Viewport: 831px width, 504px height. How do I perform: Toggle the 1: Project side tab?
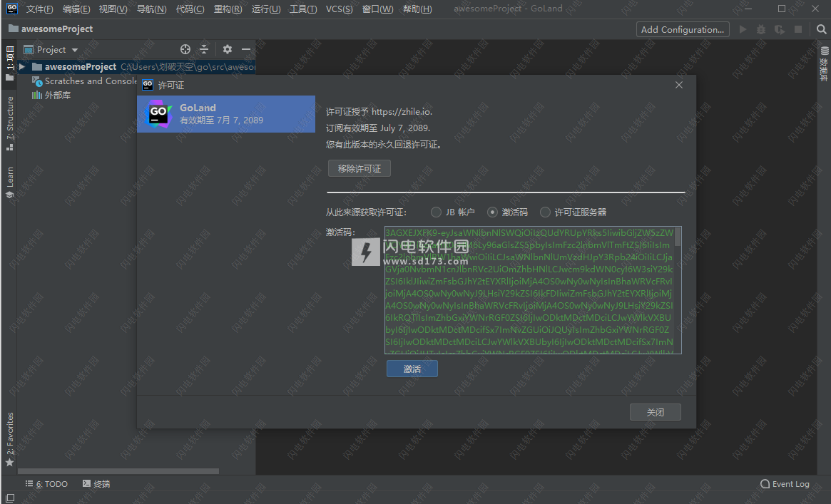click(9, 63)
